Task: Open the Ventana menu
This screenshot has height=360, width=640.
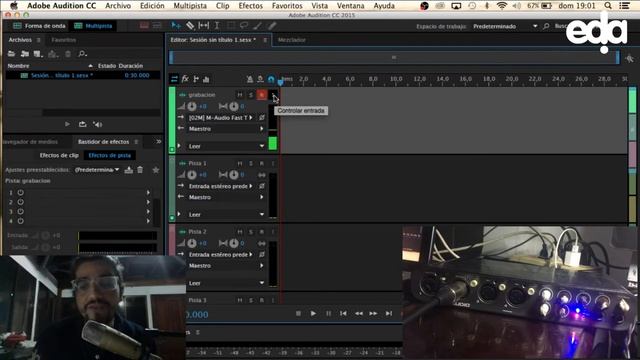Action: (x=350, y=6)
